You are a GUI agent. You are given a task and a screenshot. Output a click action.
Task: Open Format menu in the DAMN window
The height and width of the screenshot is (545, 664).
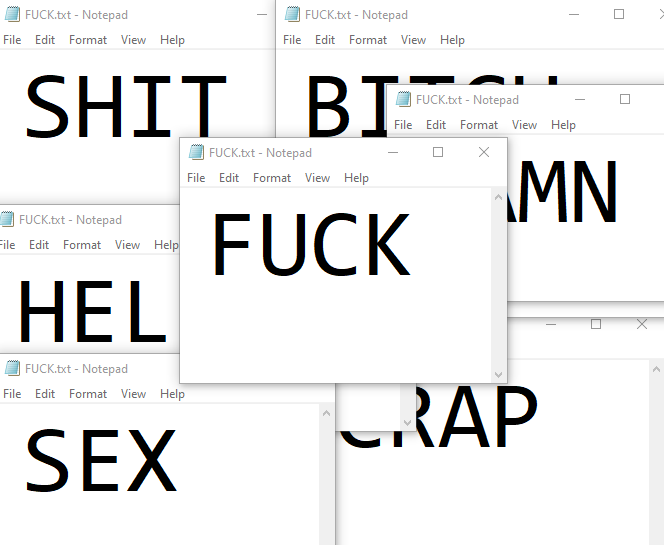479,125
